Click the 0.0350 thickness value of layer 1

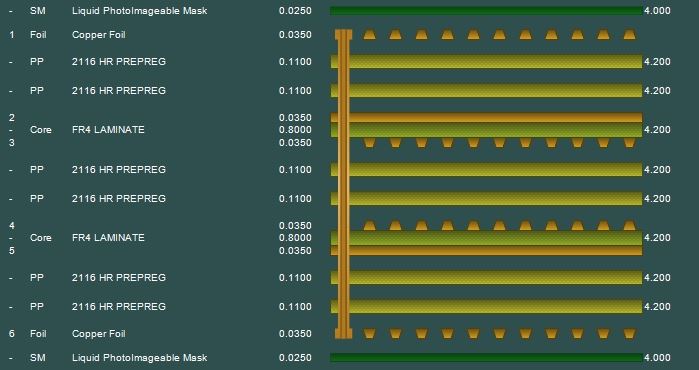(x=295, y=35)
